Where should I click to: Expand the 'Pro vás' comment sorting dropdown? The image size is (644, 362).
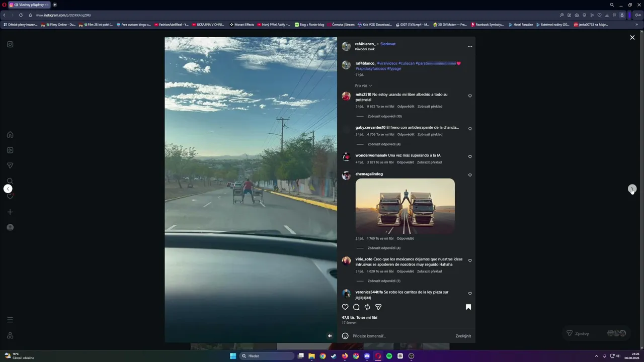(363, 86)
